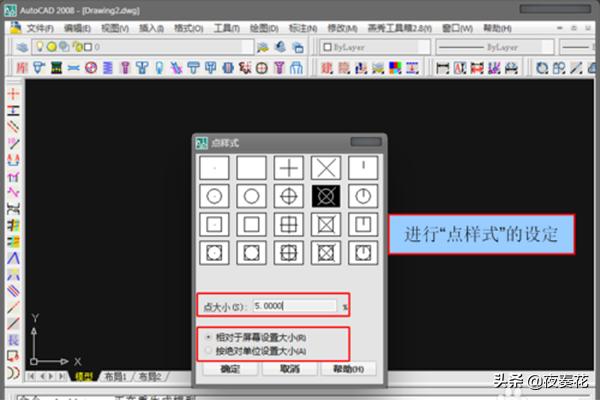Screen dimensions: 600x400
Task: Click 帮助(H) button in point style dialog
Action: [349, 369]
